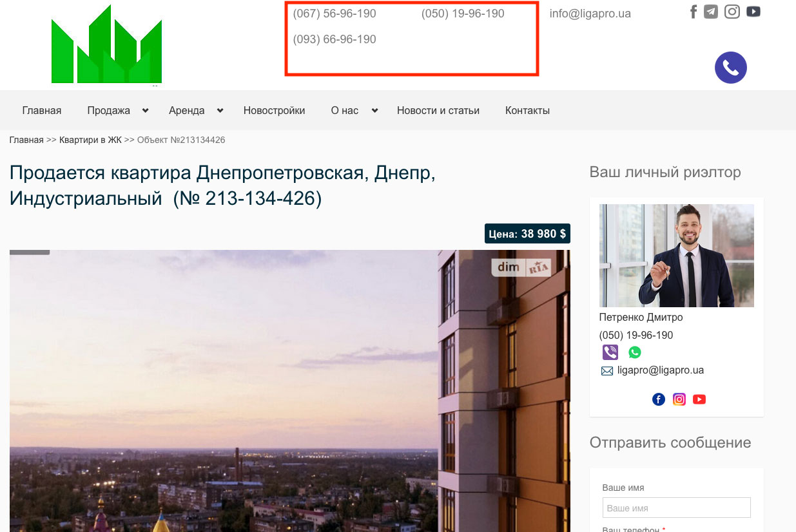796x532 pixels.
Task: Click the Квартири в ЖК breadcrumb link
Action: pyautogui.click(x=90, y=140)
